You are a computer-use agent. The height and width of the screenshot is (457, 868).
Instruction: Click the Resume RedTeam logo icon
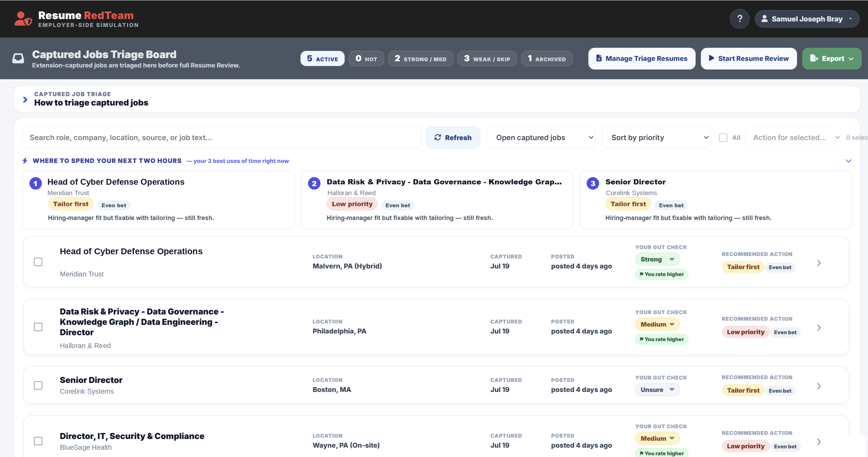tap(23, 19)
